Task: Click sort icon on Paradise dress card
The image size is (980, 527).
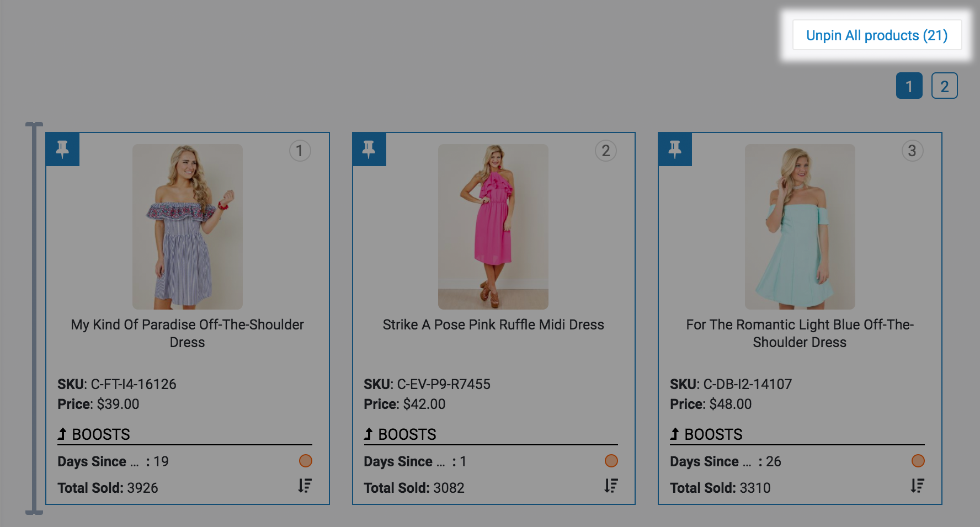Action: point(305,486)
